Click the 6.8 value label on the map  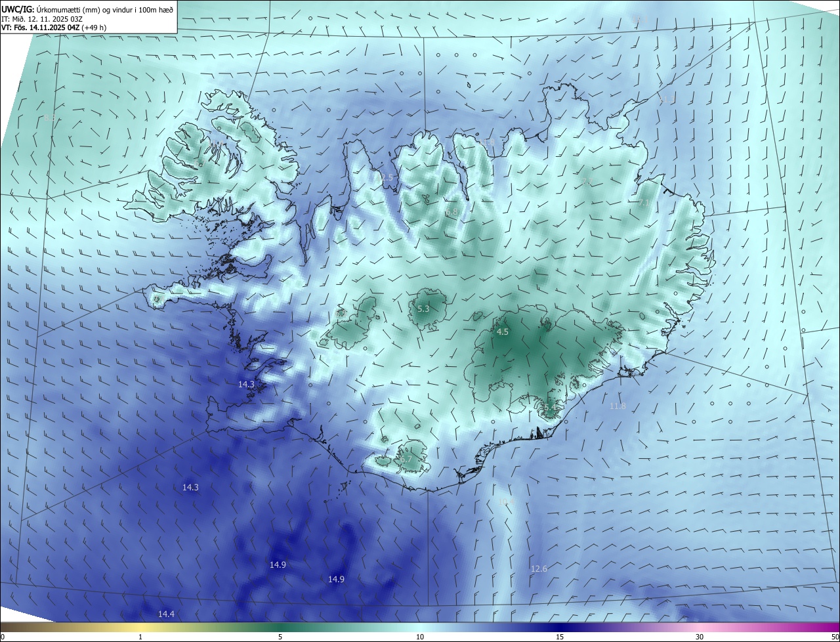coord(452,213)
